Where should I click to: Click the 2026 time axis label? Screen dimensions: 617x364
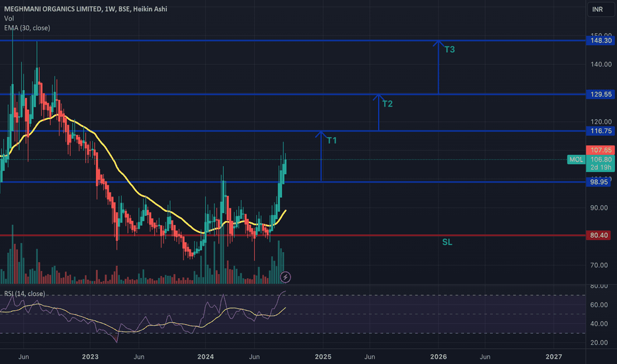pyautogui.click(x=438, y=357)
